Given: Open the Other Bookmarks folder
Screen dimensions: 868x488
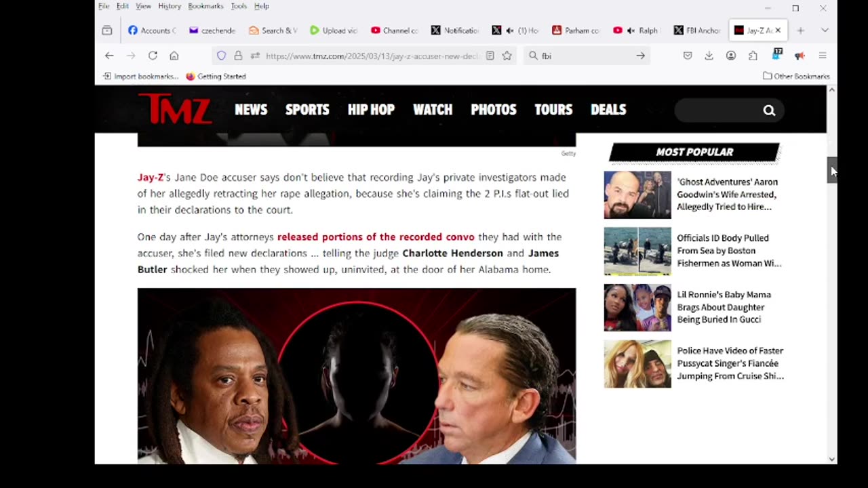Looking at the screenshot, I should tap(796, 77).
